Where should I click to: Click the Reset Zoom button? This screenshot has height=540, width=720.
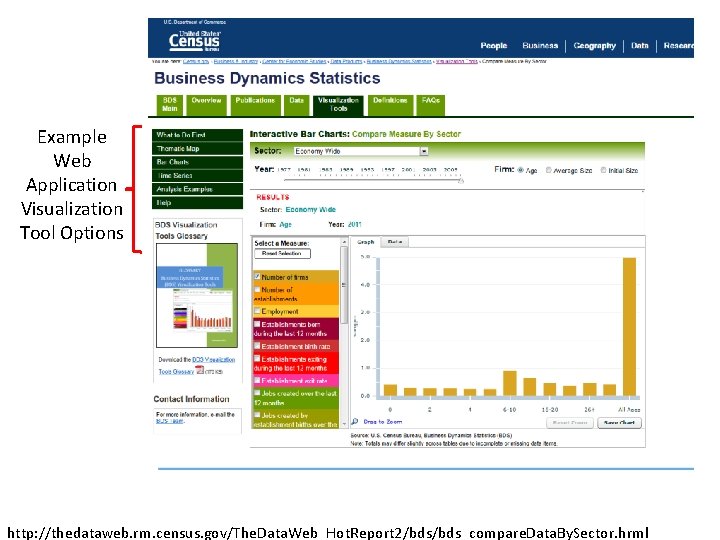point(570,423)
